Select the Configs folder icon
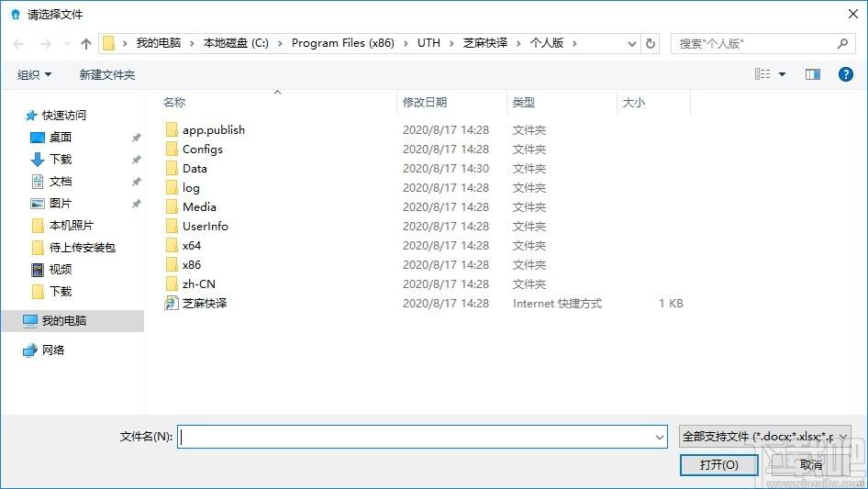Screen dimensions: 868x489 click(172, 149)
